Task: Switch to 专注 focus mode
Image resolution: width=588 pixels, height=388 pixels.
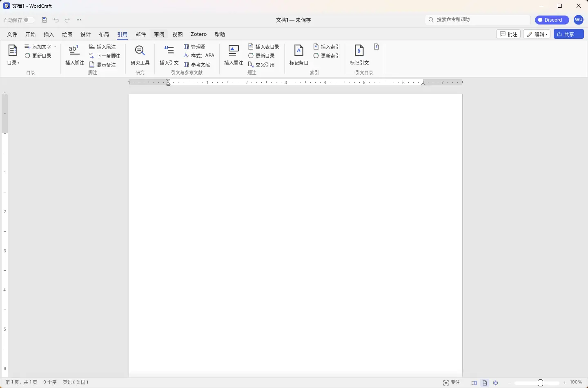Action: click(x=452, y=383)
